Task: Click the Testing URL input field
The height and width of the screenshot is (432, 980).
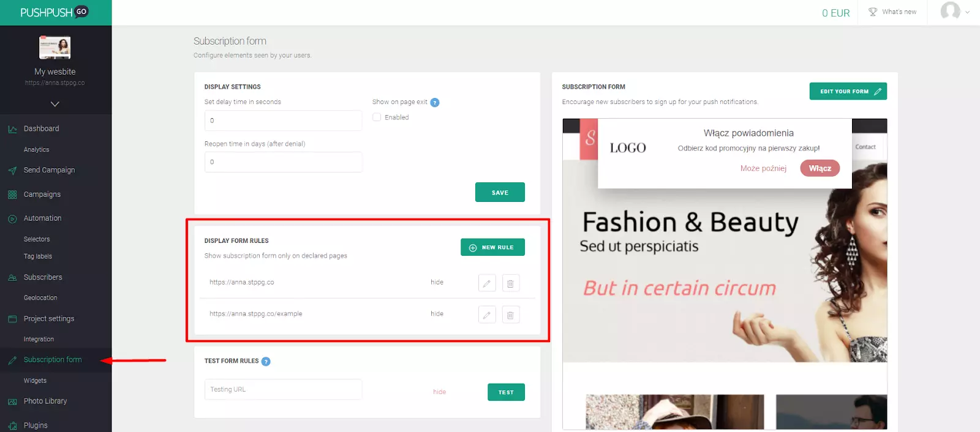Action: click(283, 390)
